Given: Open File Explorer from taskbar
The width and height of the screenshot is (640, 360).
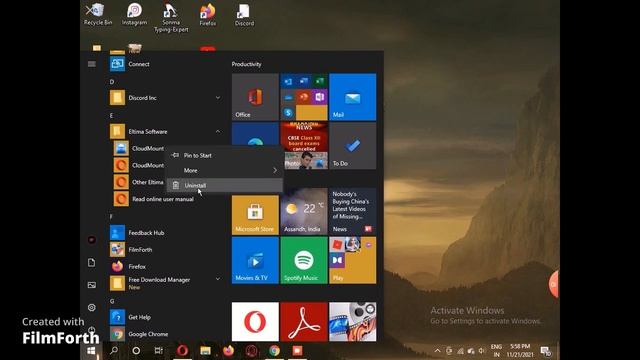Looking at the screenshot, I should click(x=205, y=351).
